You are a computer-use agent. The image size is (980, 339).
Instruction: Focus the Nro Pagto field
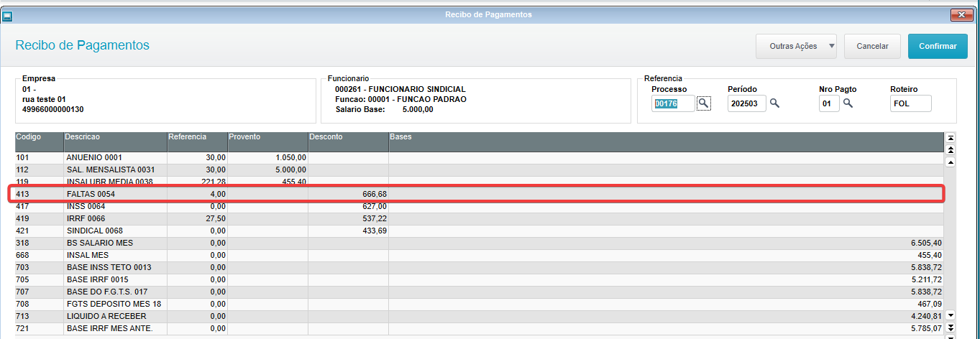click(x=829, y=103)
